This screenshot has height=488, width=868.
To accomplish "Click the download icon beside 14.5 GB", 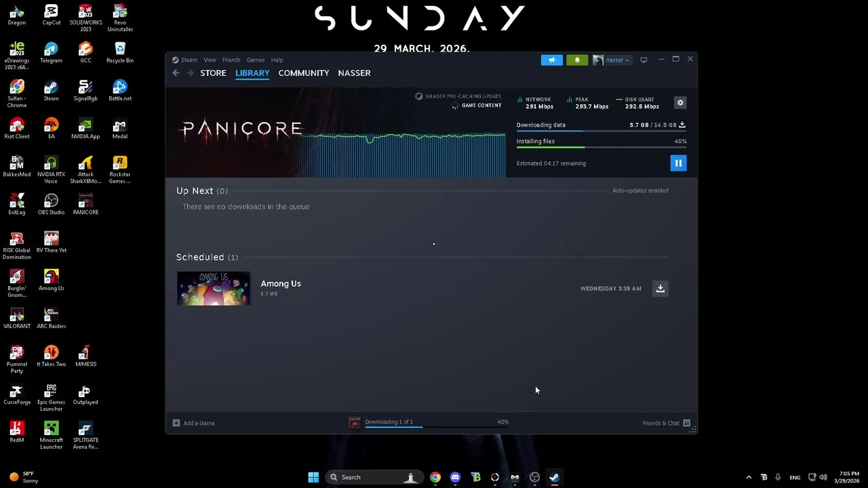I will pyautogui.click(x=682, y=125).
